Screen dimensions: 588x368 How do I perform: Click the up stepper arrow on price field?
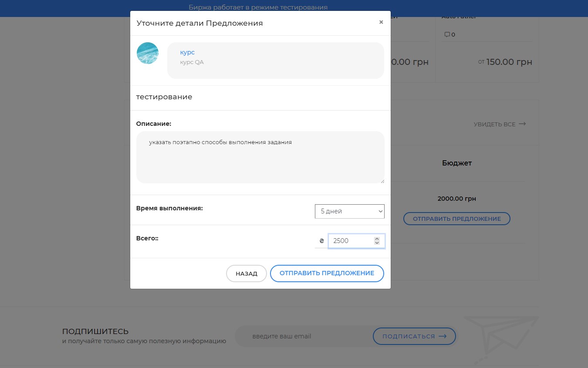pos(376,238)
